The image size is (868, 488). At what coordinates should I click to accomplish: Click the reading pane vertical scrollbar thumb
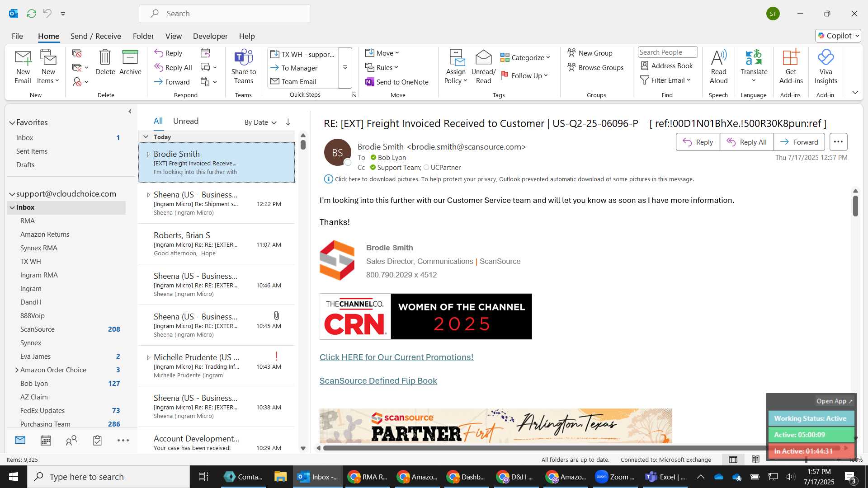855,206
